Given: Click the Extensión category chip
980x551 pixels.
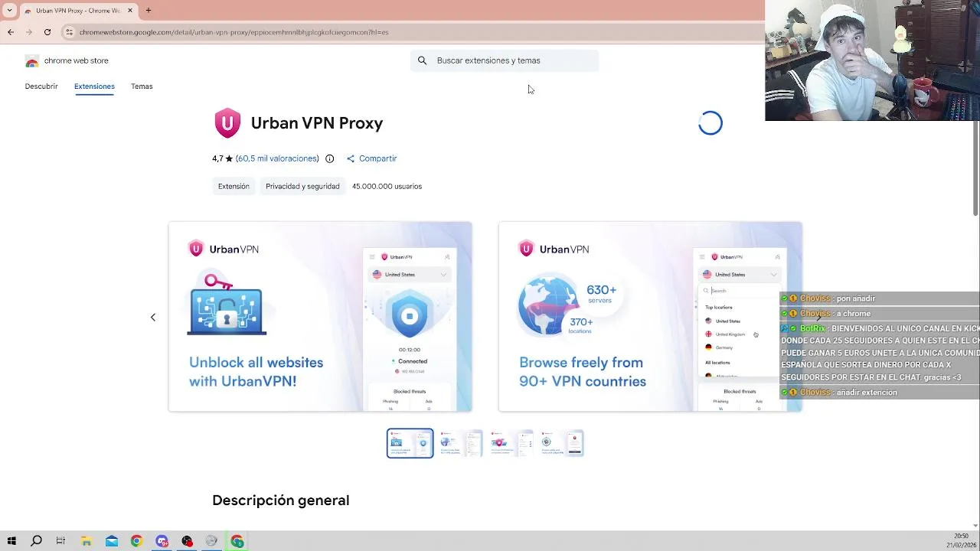Looking at the screenshot, I should point(234,186).
